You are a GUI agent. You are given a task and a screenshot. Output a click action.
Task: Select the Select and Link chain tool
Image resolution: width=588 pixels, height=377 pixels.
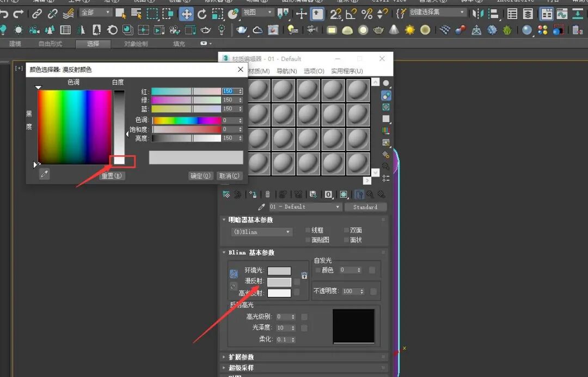point(37,14)
